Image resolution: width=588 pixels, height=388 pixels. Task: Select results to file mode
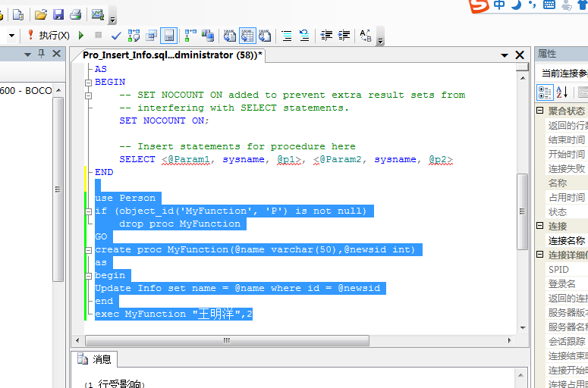pos(265,36)
